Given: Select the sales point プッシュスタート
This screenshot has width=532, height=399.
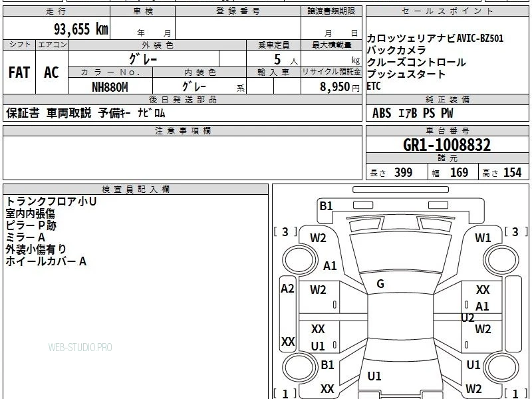Looking at the screenshot, I should (x=406, y=74).
